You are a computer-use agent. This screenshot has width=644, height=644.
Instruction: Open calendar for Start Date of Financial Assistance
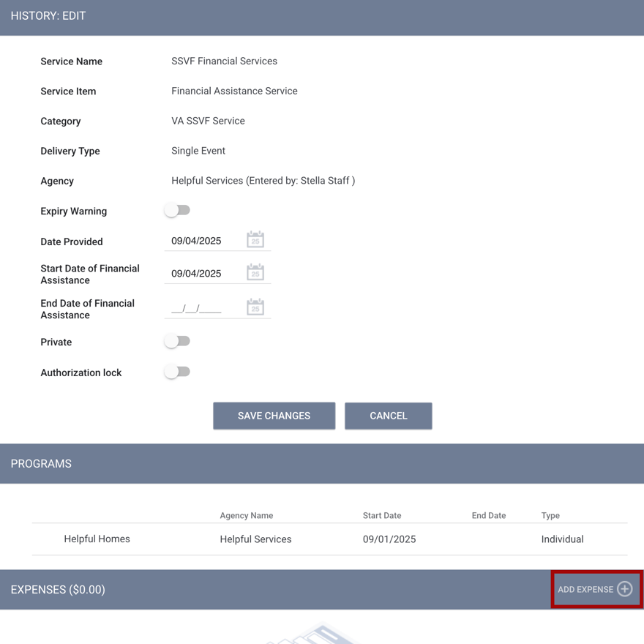tap(255, 272)
